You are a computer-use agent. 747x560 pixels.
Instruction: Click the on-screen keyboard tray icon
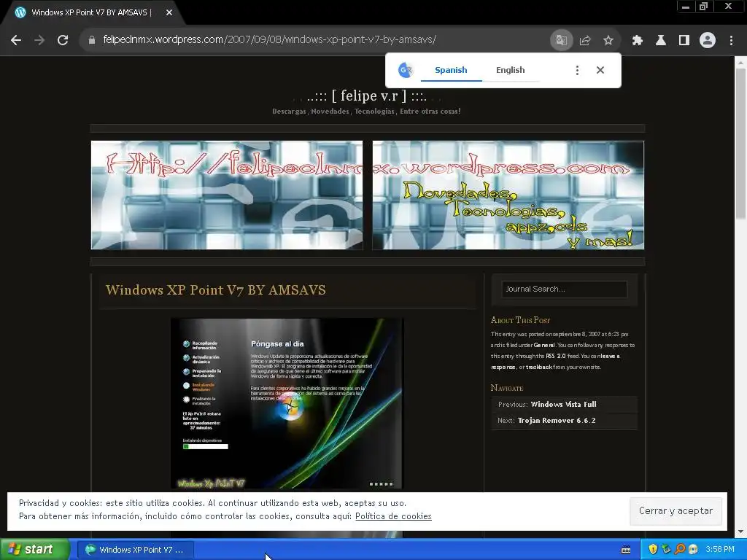point(626,550)
